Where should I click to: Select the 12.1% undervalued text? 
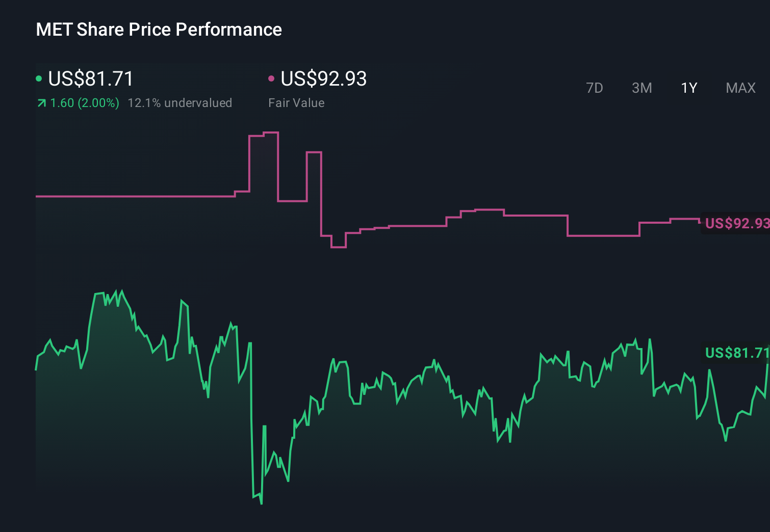tap(181, 102)
